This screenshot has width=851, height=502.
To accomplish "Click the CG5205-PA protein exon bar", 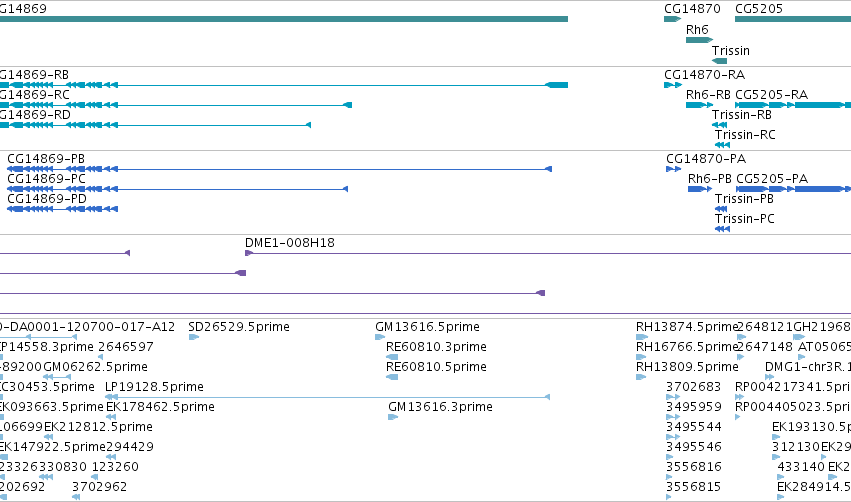I will [793, 189].
